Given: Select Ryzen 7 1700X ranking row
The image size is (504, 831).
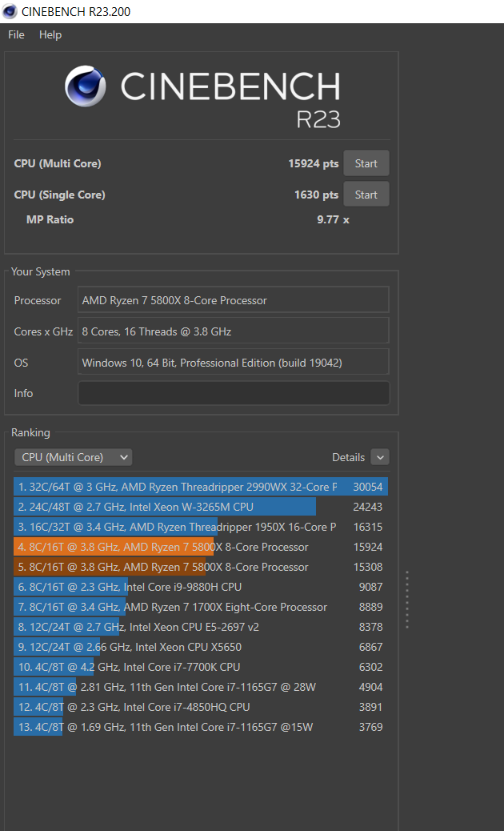Looking at the screenshot, I should pos(201,608).
